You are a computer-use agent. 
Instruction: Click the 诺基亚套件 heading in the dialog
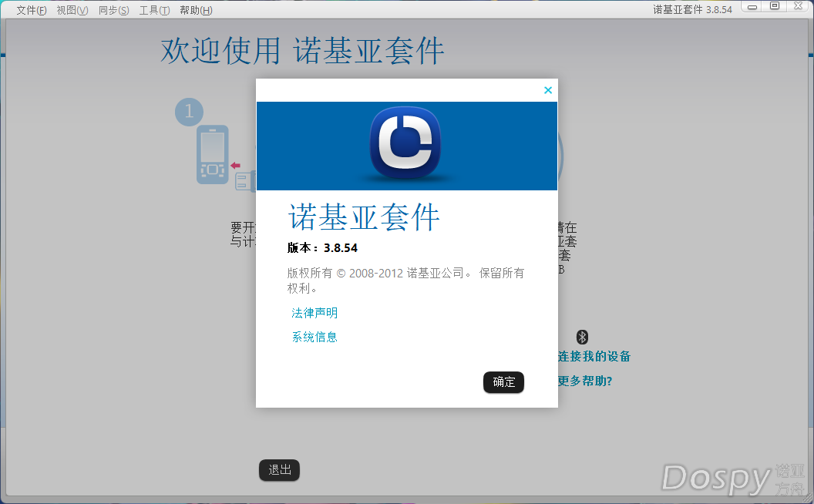[x=364, y=217]
